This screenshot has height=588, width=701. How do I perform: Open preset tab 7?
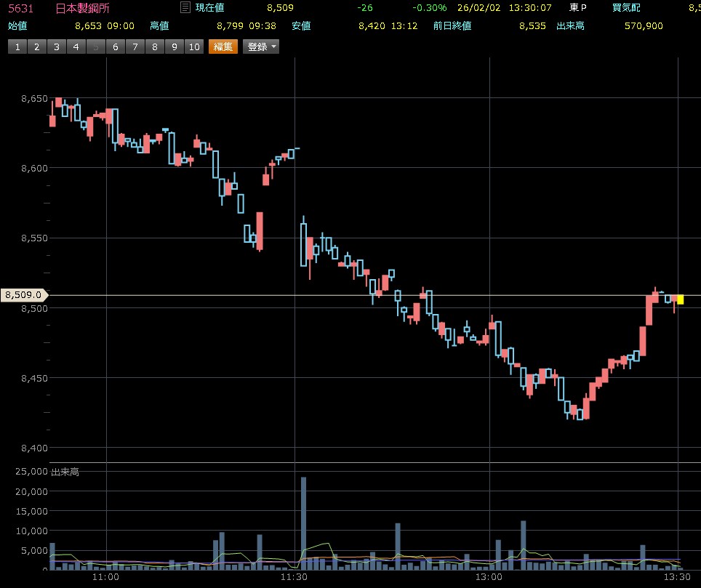[x=135, y=47]
